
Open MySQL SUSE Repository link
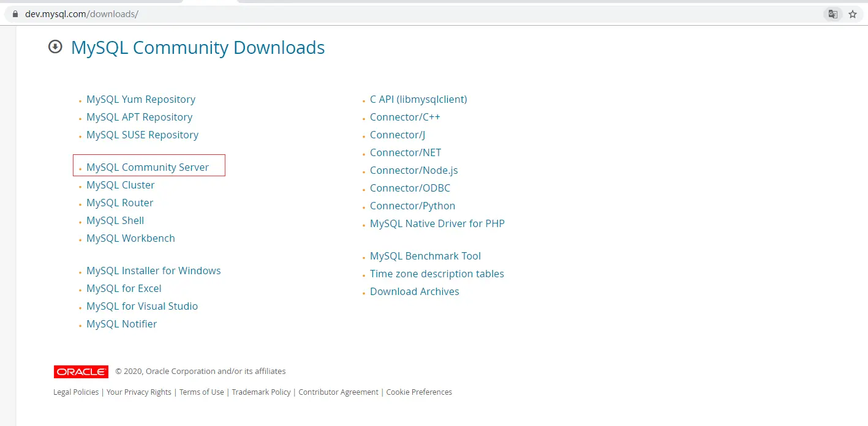[142, 135]
